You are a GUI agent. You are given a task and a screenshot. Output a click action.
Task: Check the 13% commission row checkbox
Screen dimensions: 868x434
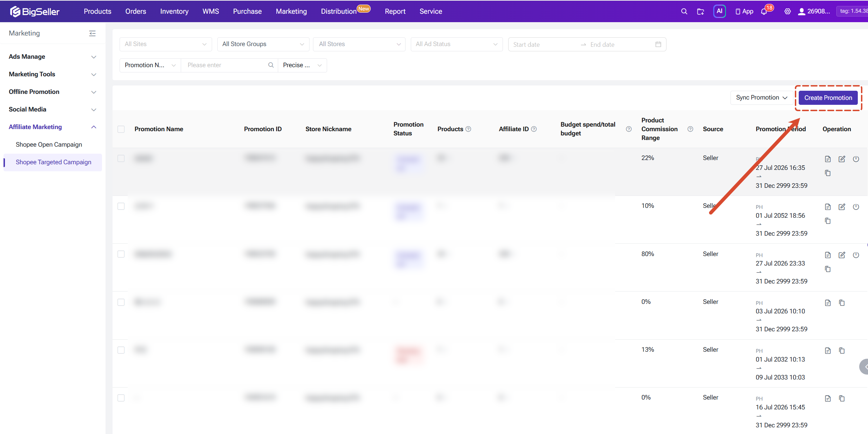(121, 350)
